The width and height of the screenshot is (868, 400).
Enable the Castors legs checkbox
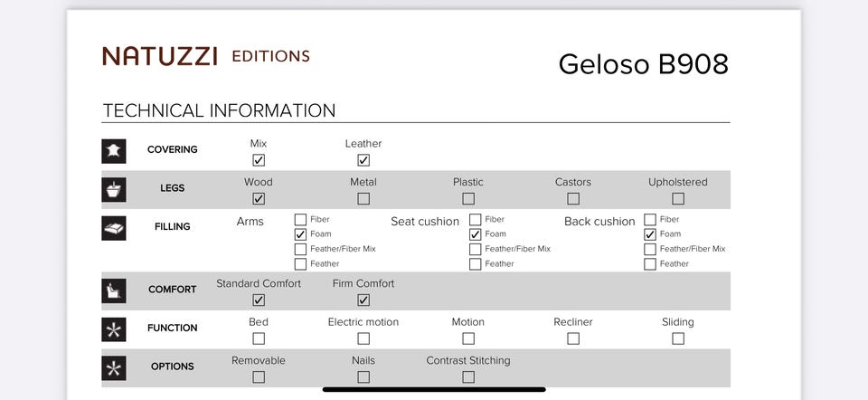click(x=573, y=198)
